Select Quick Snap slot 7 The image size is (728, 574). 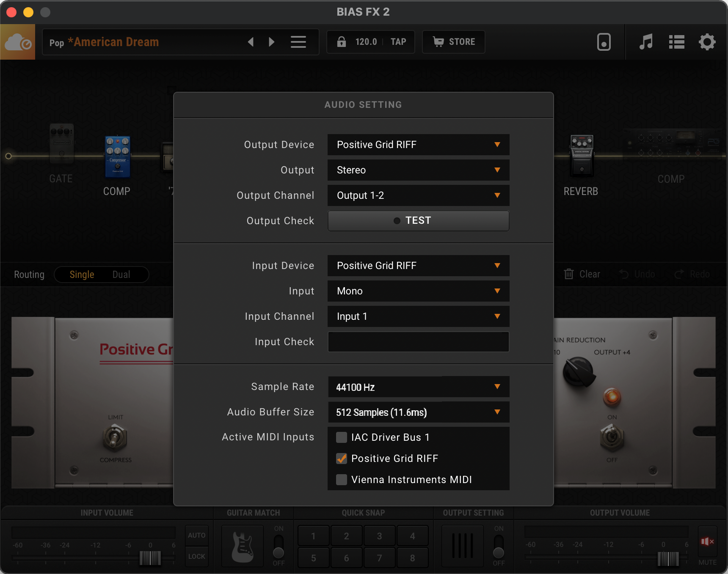380,558
